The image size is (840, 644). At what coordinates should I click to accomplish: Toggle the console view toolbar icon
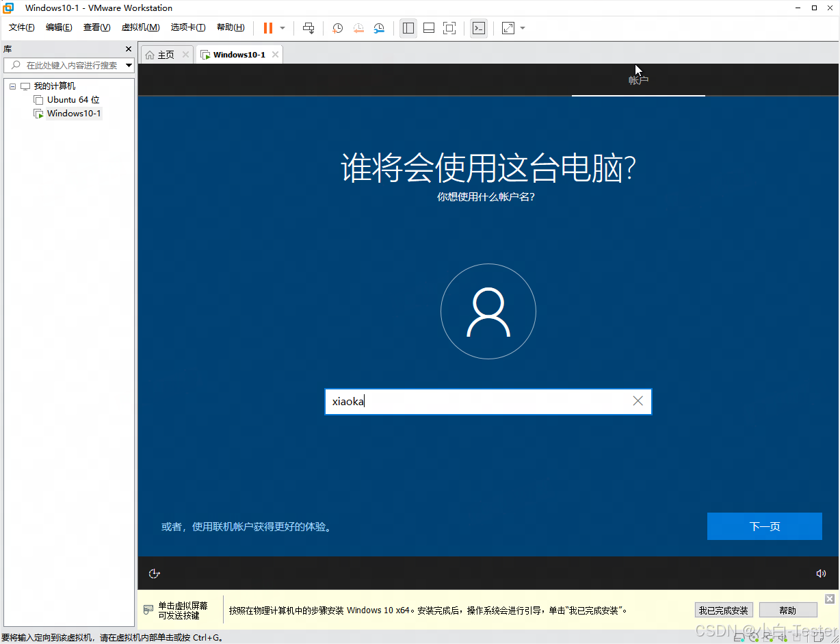[x=479, y=28]
